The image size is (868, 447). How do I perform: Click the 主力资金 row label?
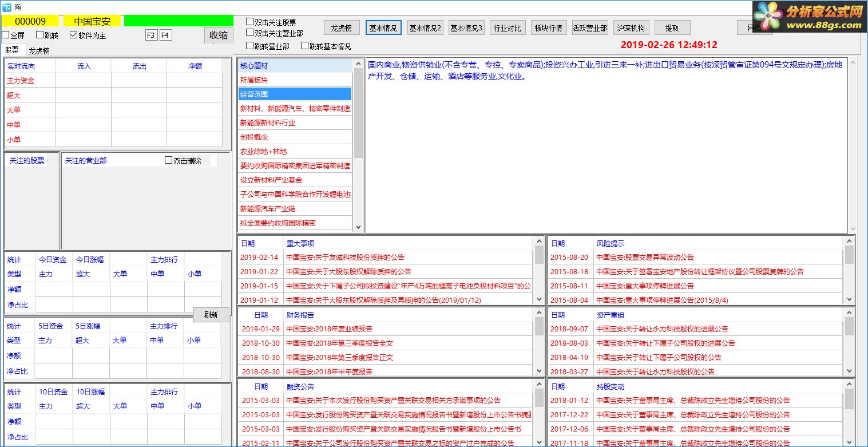pos(21,81)
